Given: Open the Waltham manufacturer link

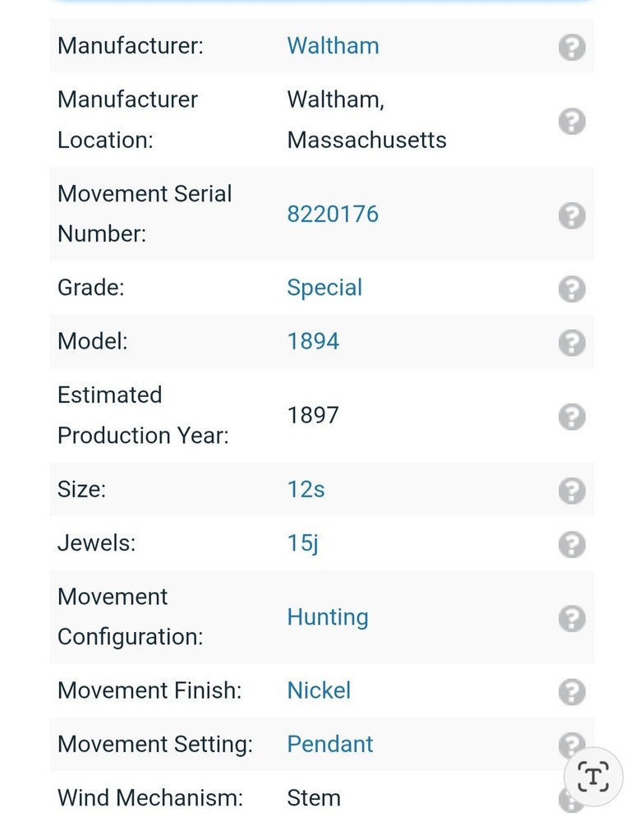Looking at the screenshot, I should coord(333,46).
